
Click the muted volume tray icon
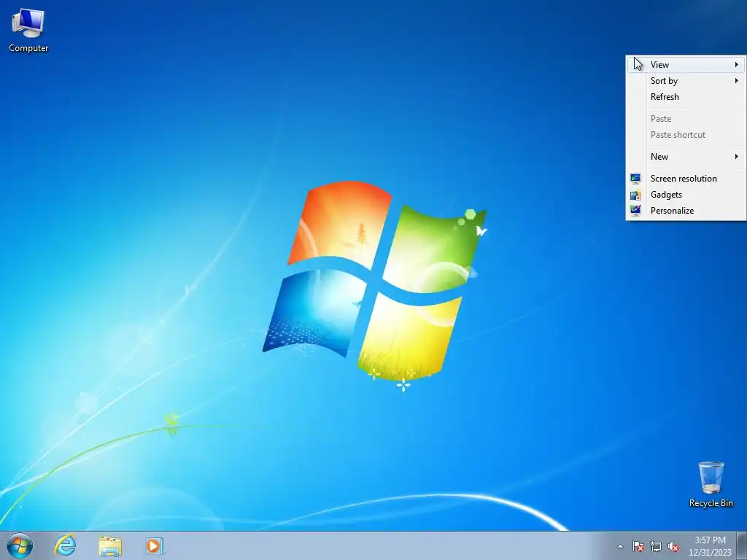point(673,546)
